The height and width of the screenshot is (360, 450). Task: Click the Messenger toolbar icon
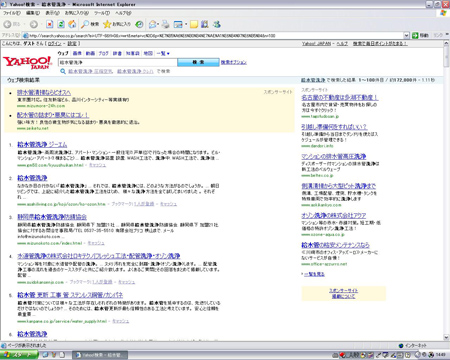tap(217, 24)
